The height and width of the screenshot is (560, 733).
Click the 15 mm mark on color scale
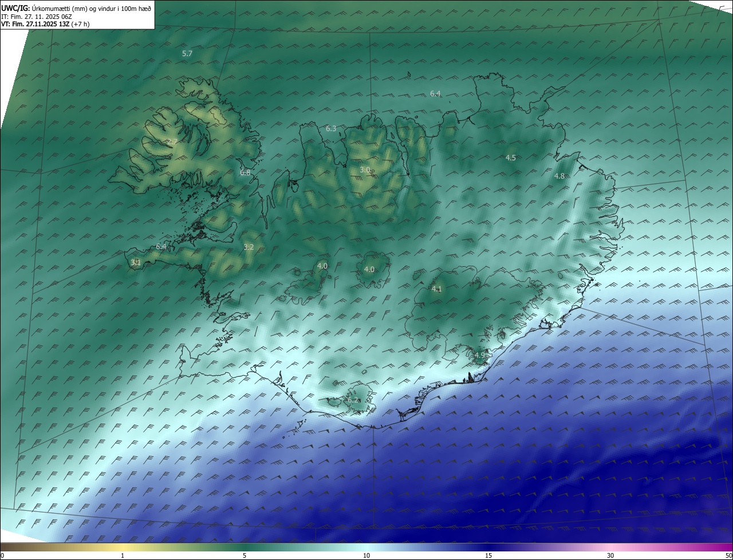[488, 555]
